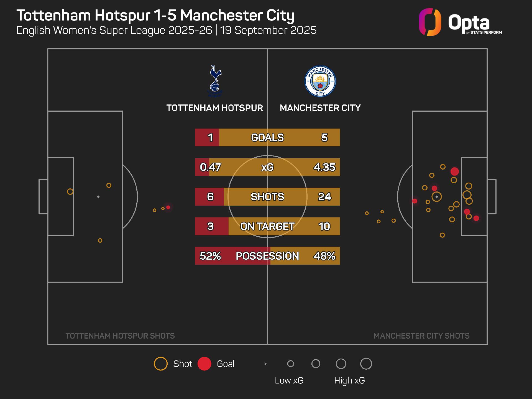
Task: Select the SHOTS stat bar
Action: click(267, 197)
